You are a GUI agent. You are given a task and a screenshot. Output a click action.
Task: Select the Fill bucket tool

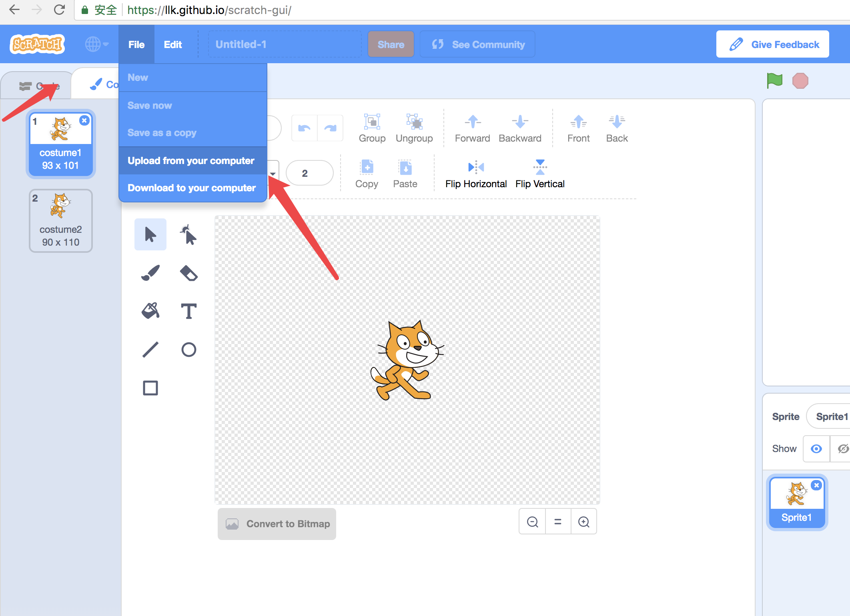pos(150,311)
